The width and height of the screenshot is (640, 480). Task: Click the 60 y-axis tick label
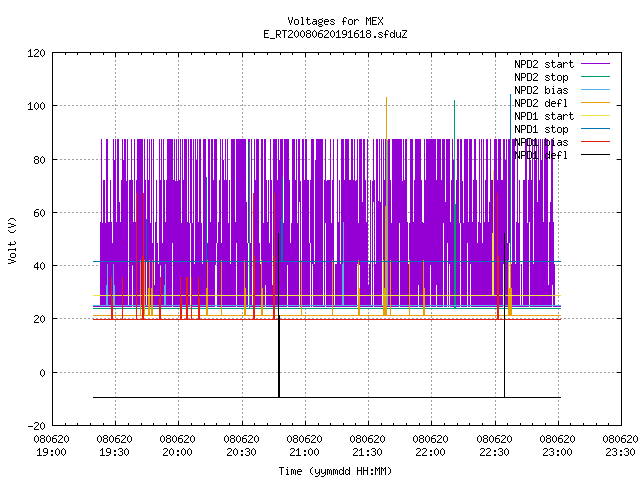tap(39, 213)
